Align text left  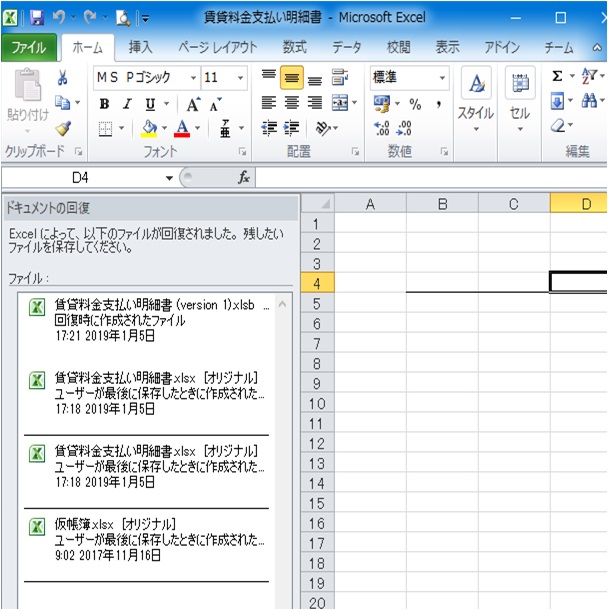tap(268, 103)
